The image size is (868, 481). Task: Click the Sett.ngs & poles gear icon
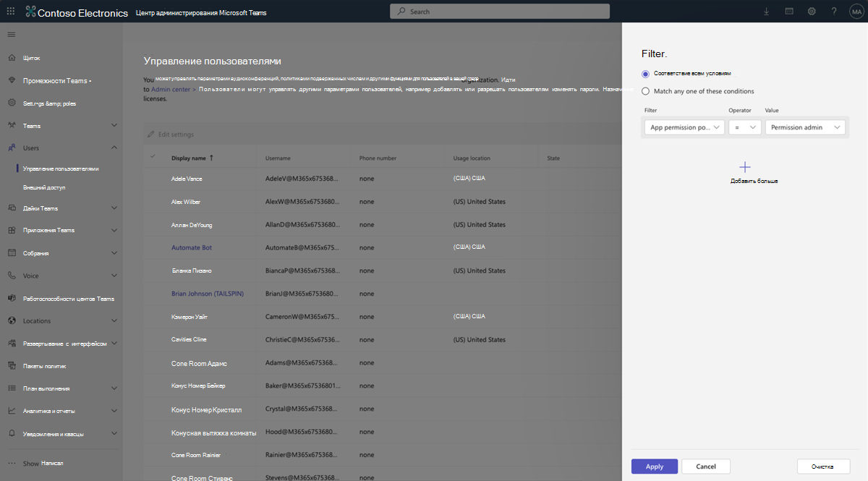[x=12, y=103]
